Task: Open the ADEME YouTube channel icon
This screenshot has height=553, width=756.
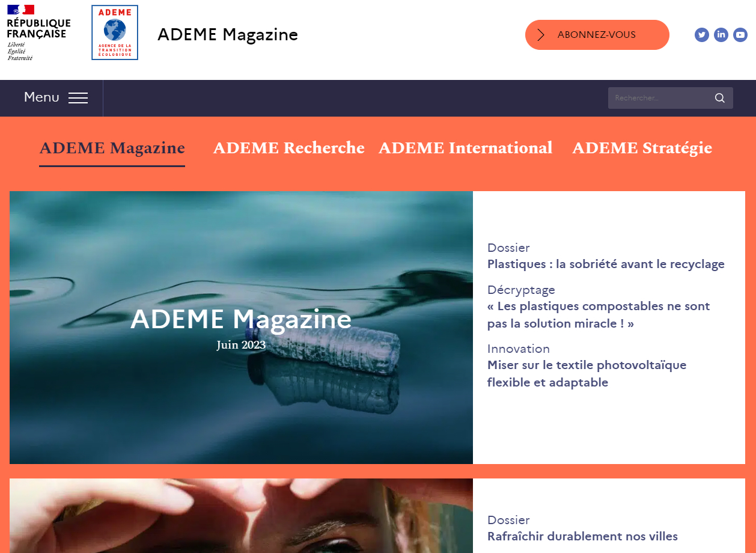Action: 740,35
